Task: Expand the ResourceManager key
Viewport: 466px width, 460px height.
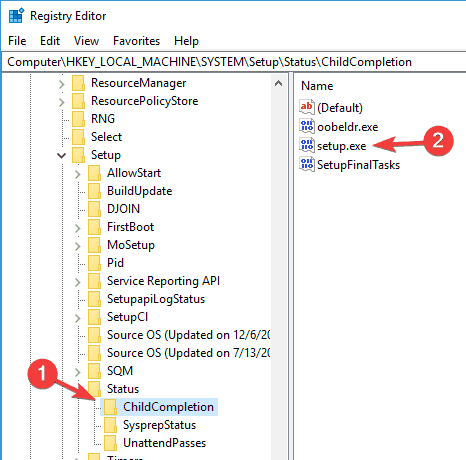Action: tap(61, 84)
